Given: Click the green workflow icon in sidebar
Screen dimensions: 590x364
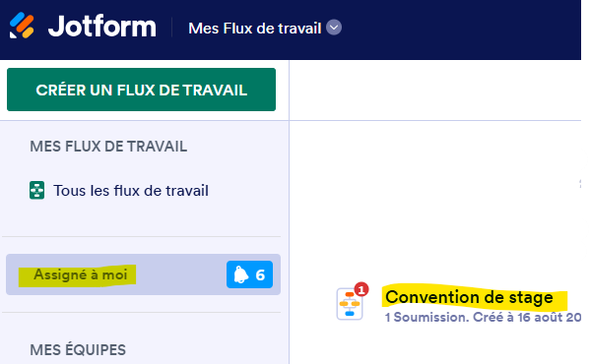Looking at the screenshot, I should [x=36, y=190].
